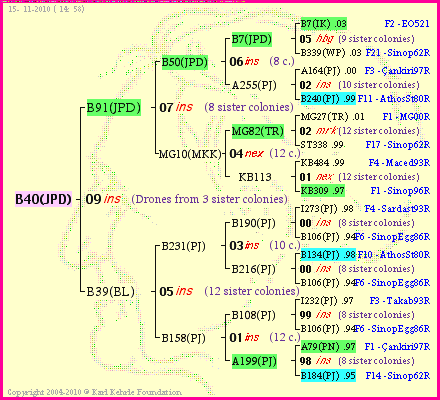Click the 'F14 - Sinop62R' label
The width and height of the screenshot is (440, 400).
click(398, 375)
